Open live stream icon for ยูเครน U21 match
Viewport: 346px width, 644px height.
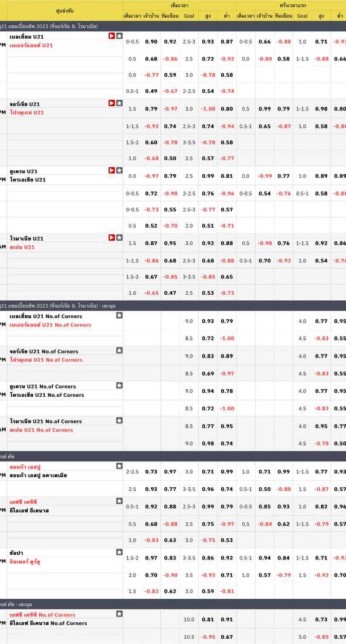[x=111, y=170]
